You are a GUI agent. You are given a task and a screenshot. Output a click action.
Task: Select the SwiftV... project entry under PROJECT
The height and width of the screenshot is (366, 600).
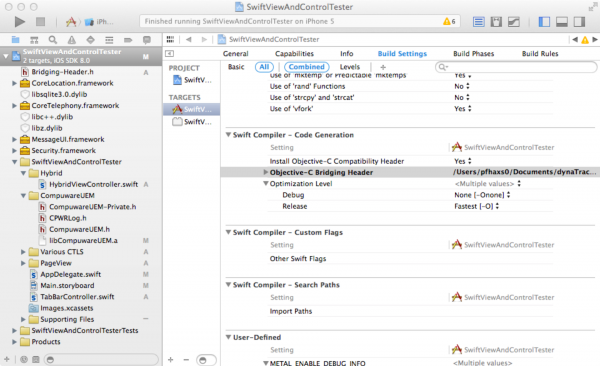[192, 80]
